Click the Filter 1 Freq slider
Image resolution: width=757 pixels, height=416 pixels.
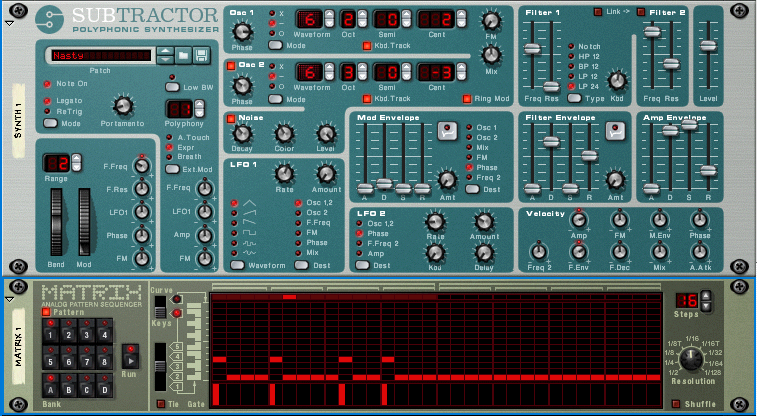click(533, 49)
